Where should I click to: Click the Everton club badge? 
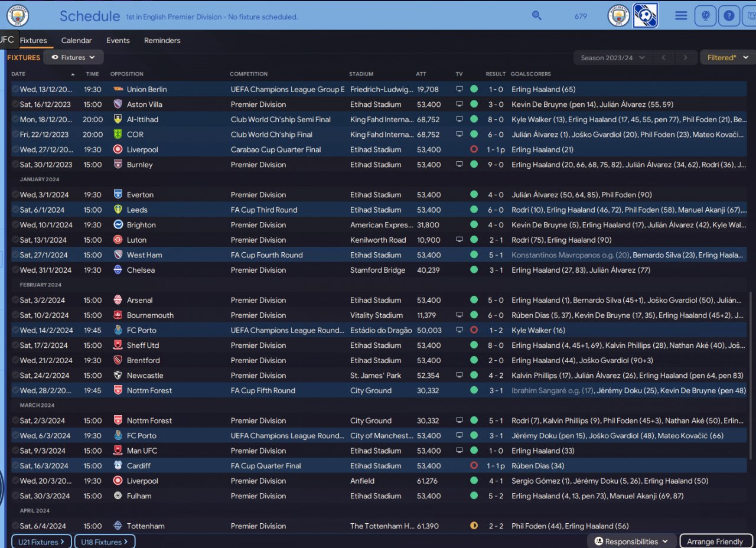click(118, 195)
